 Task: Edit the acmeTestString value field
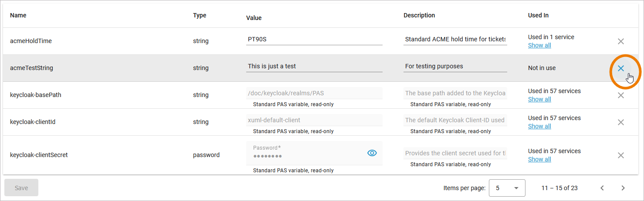pos(314,66)
